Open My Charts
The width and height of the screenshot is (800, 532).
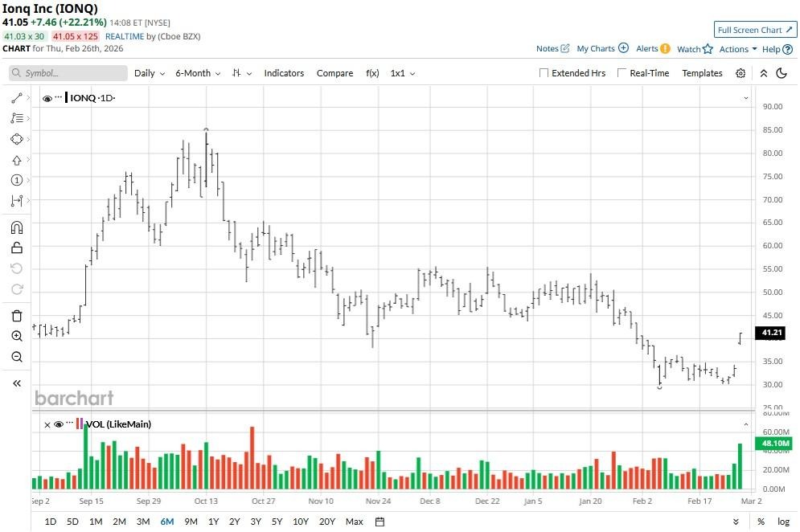point(602,48)
